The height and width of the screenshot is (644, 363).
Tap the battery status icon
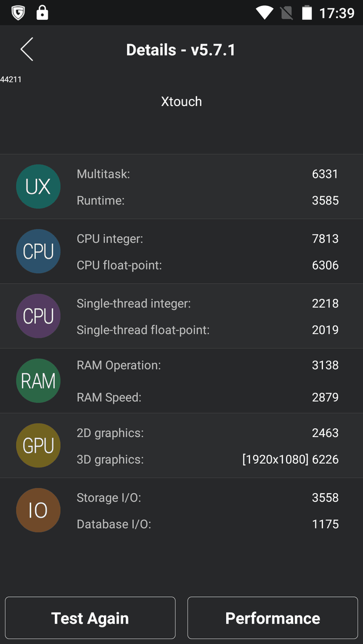tap(307, 13)
